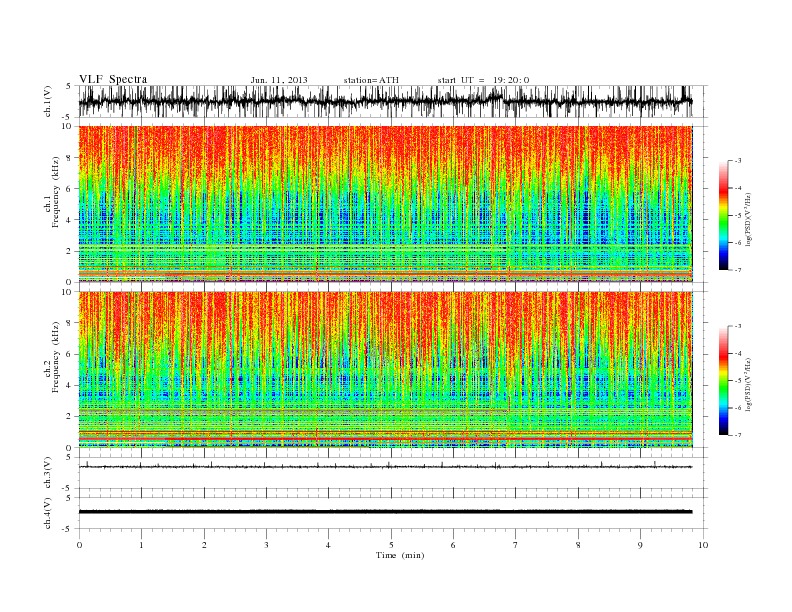Viewport: 792px width, 612px height.
Task: Click the ch.1 voltage waveform trace
Action: [385, 101]
